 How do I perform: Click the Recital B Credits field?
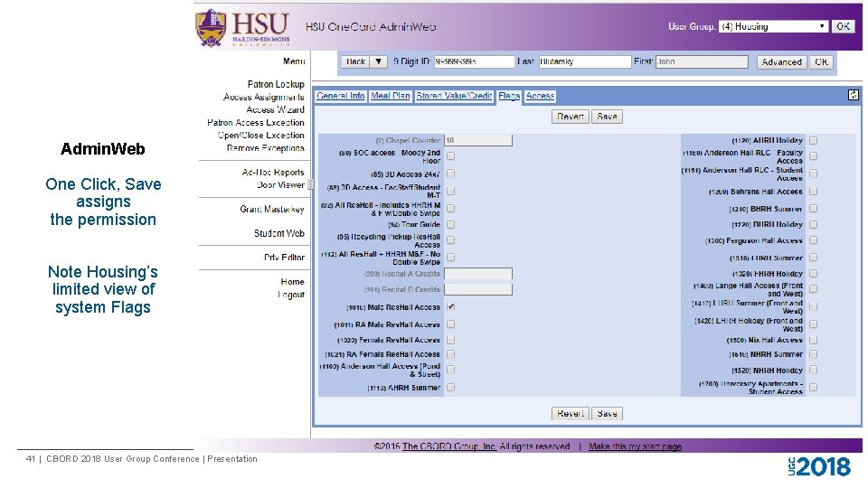478,289
